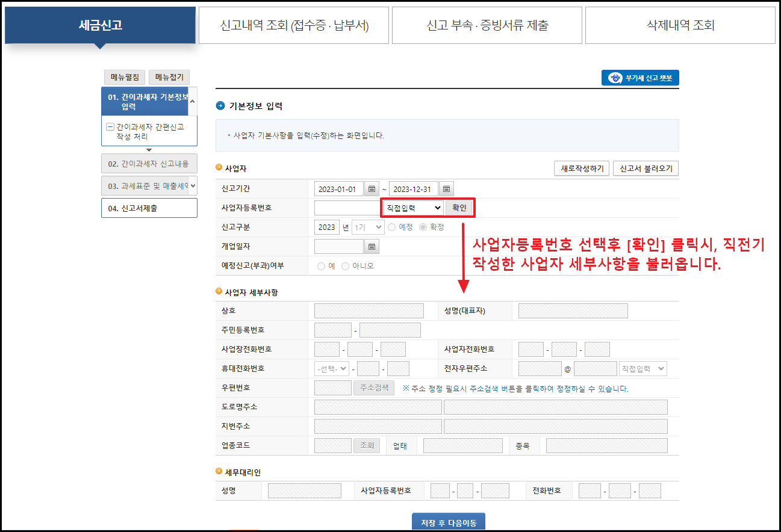Open the start date calendar picker
Screen dimensions: 781x532
372,189
